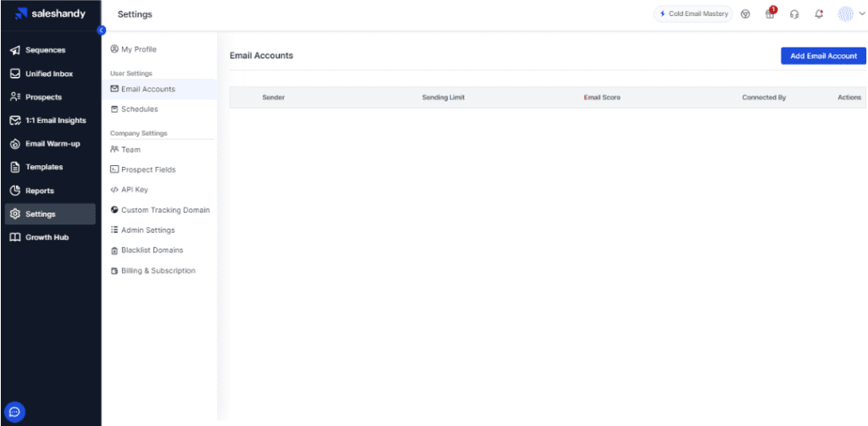Open the gift icon with notification badge

tap(770, 14)
